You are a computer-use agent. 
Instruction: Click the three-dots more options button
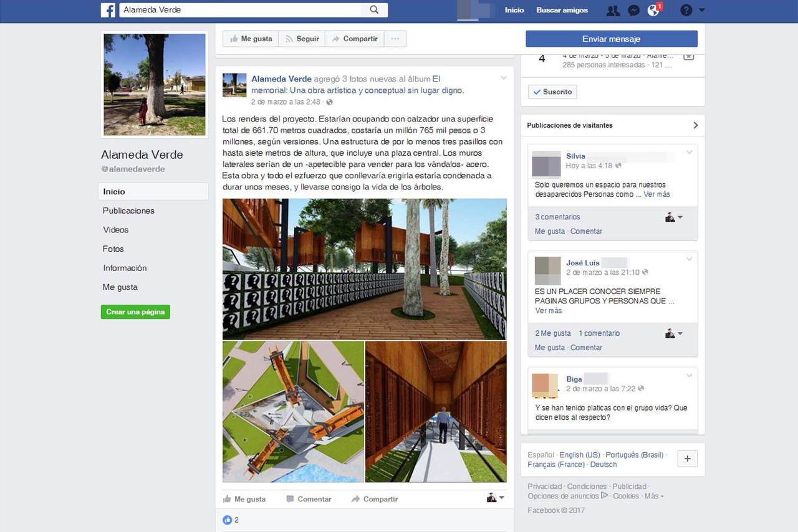coord(395,39)
